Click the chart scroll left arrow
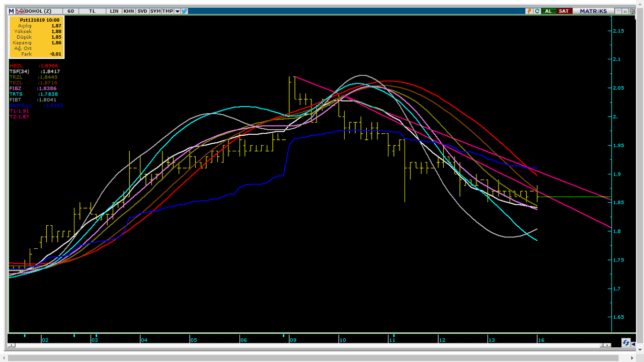This screenshot has width=644, height=362. point(12,345)
